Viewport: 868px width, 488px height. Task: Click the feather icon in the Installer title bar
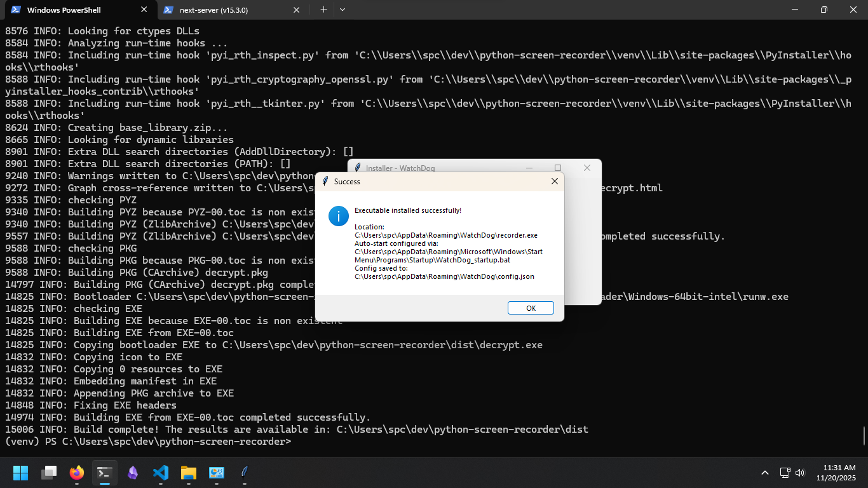pyautogui.click(x=358, y=168)
